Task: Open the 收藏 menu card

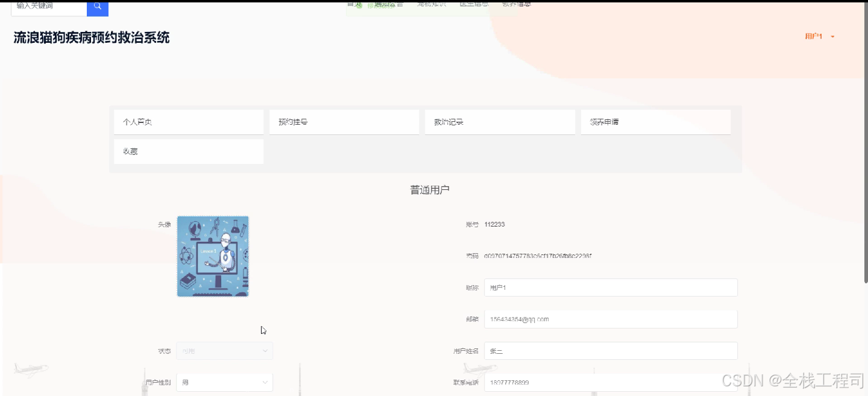Action: pos(189,151)
